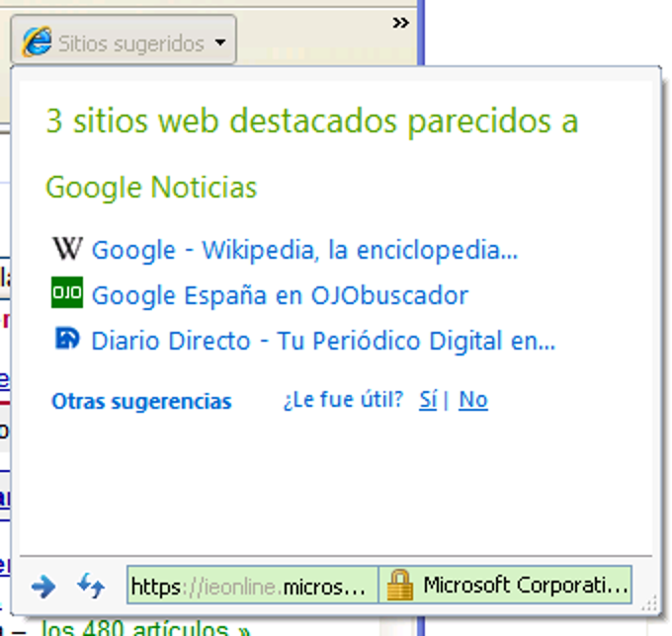This screenshot has height=636, width=672.
Task: Open Diario Directo - Tu Periódico Digital link
Action: click(x=323, y=342)
